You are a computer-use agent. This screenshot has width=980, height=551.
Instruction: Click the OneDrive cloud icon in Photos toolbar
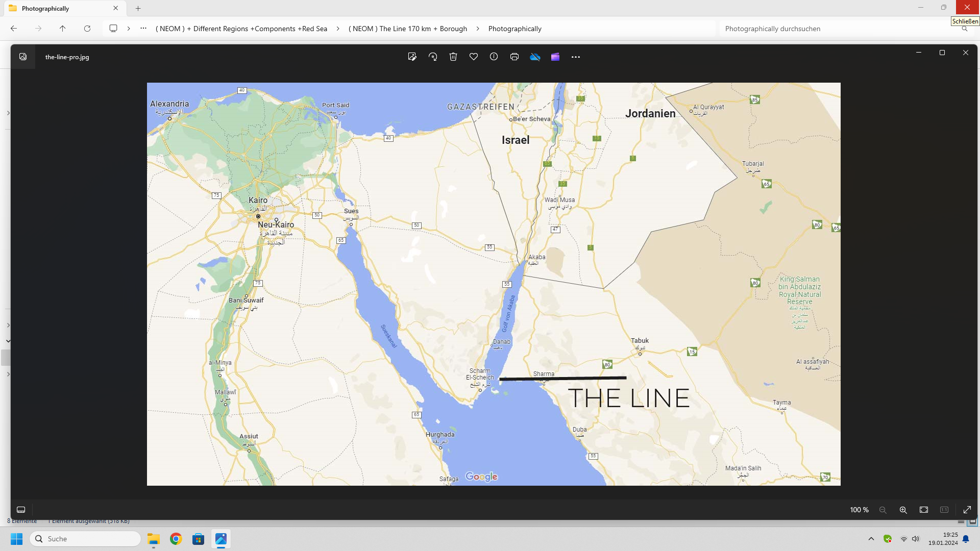(x=535, y=57)
